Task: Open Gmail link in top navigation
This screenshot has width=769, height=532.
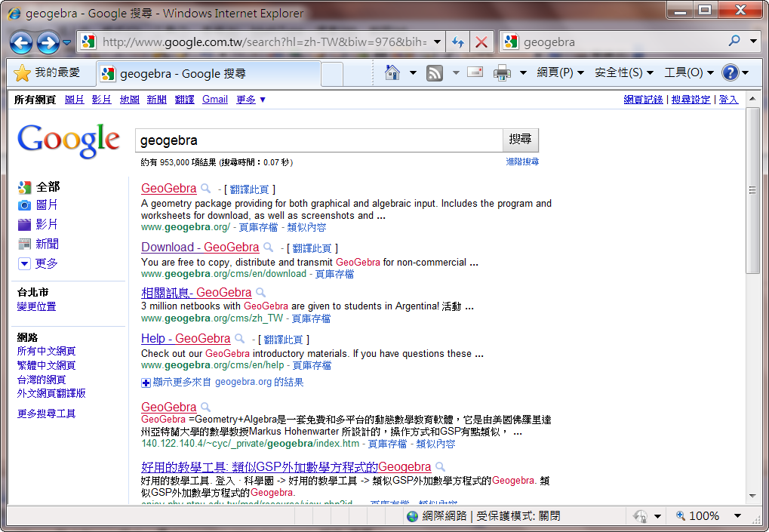Action: pos(215,100)
